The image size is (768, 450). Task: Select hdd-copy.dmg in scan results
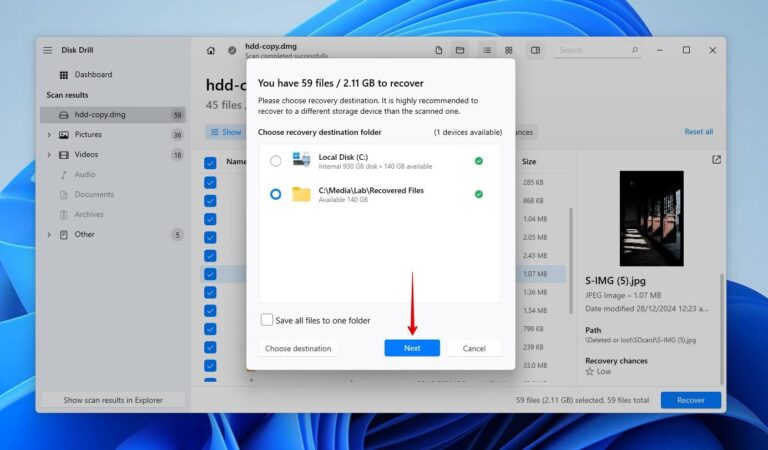point(105,115)
